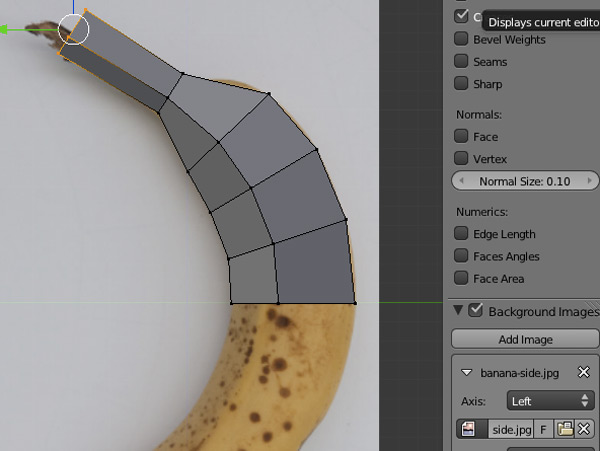This screenshot has height=451, width=600.
Task: Click the banana-side.jpg label text
Action: point(519,373)
